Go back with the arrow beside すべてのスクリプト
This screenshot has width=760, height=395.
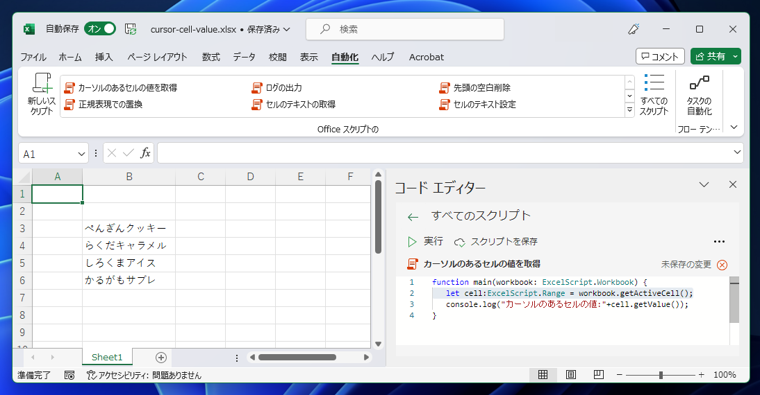(x=412, y=217)
